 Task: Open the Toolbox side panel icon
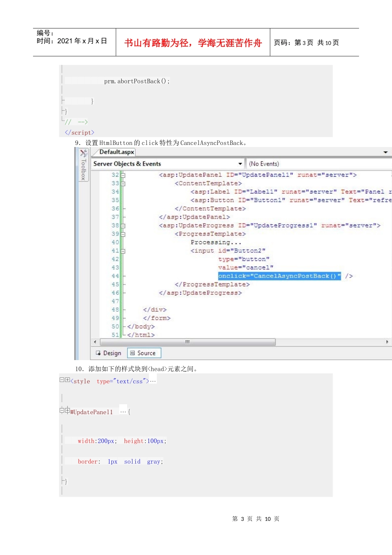[83, 154]
